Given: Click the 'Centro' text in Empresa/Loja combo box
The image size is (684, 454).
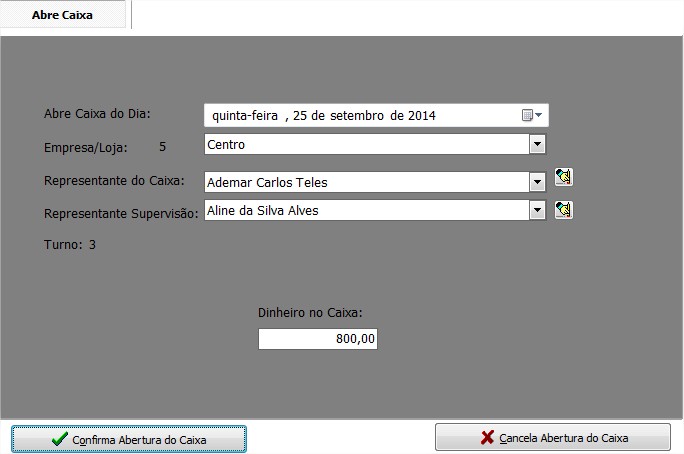Looking at the screenshot, I should tap(226, 145).
